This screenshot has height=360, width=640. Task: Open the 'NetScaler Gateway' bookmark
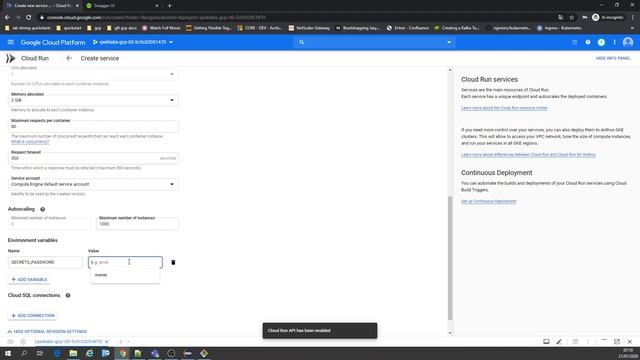click(309, 28)
